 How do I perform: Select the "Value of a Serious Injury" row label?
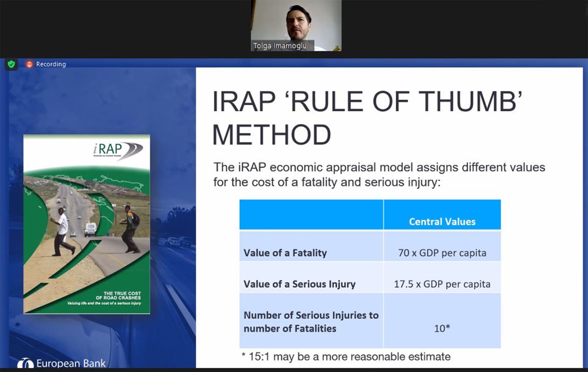(x=300, y=284)
